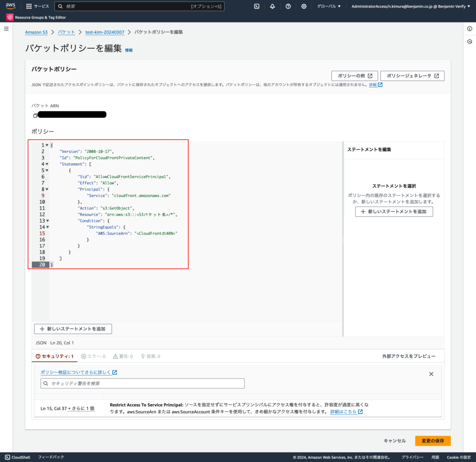Click the s3:GetObject action line

[x=106, y=208]
